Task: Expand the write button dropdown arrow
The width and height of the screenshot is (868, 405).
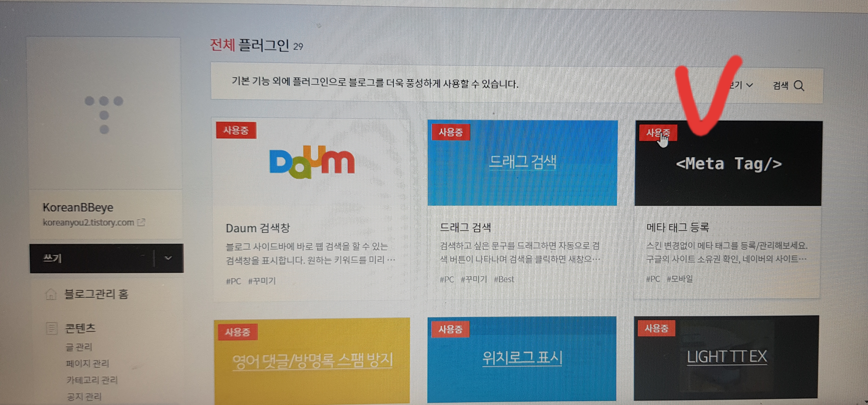Action: coord(169,258)
